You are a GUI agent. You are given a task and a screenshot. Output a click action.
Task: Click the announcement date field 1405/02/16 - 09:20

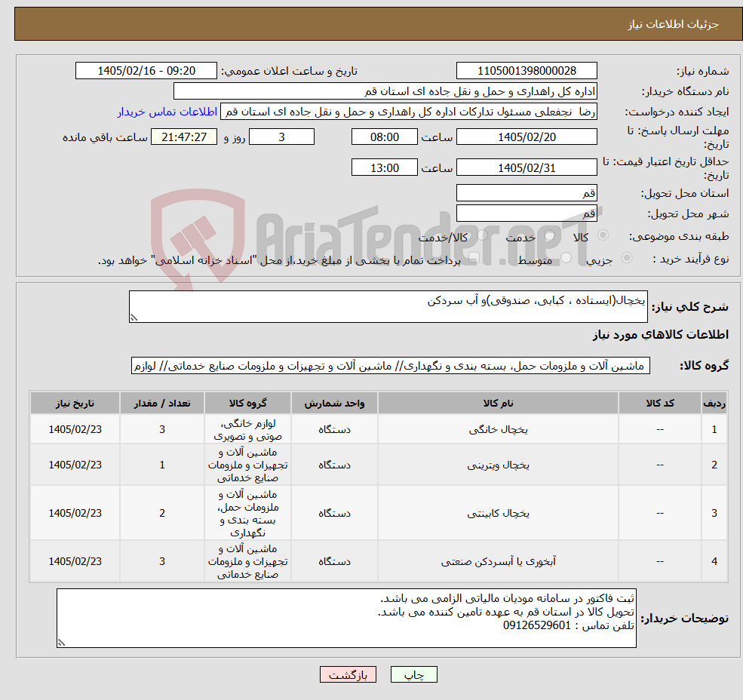[146, 71]
